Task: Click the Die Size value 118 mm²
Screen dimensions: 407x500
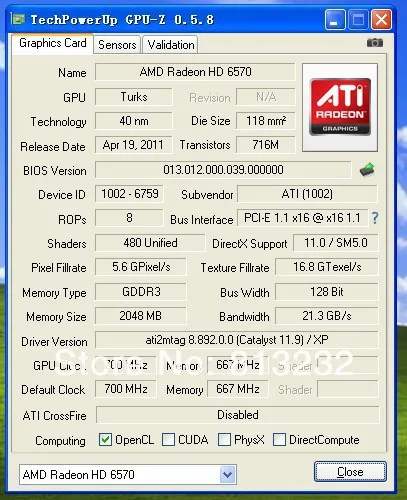Action: (266, 121)
